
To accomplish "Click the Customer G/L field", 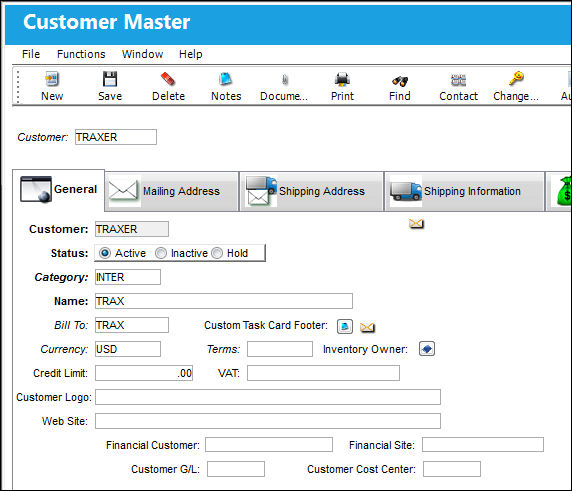I will coord(236,469).
